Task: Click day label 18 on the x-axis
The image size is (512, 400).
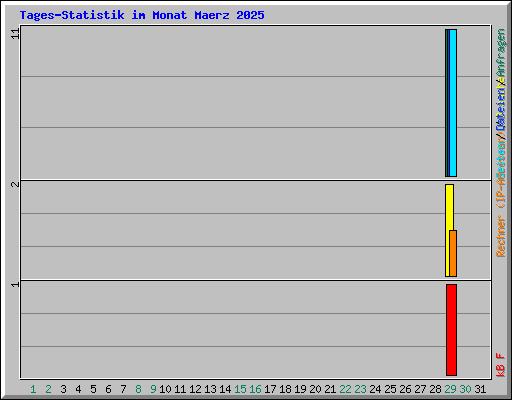Action: pos(285,389)
